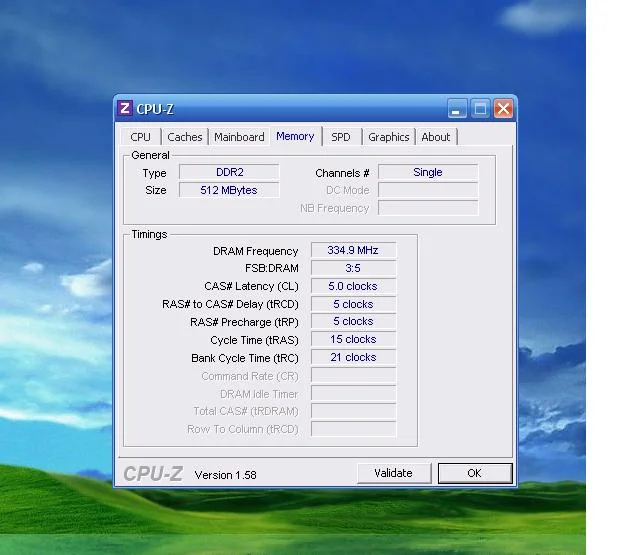This screenshot has width=640, height=555.
Task: Click the Validate button
Action: (x=393, y=473)
